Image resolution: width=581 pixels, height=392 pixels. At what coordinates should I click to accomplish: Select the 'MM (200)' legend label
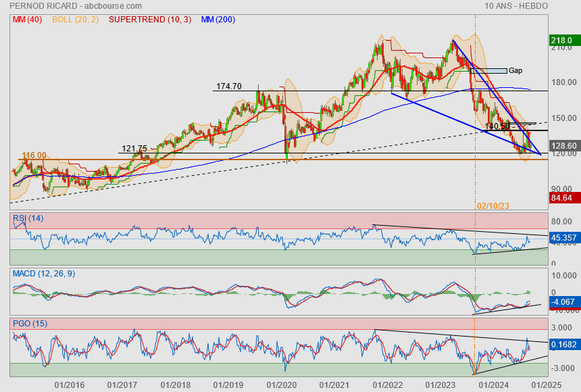point(218,20)
